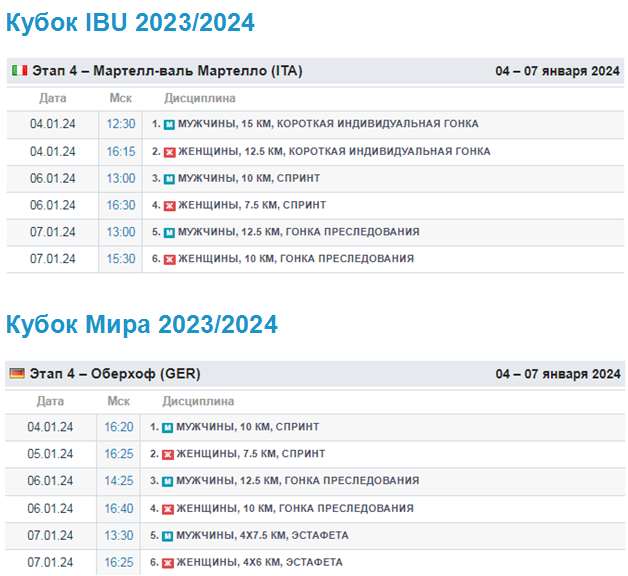This screenshot has width=628, height=576.
Task: Open Оберхоф women's 10 КМ гонка преследования
Action: point(295,508)
